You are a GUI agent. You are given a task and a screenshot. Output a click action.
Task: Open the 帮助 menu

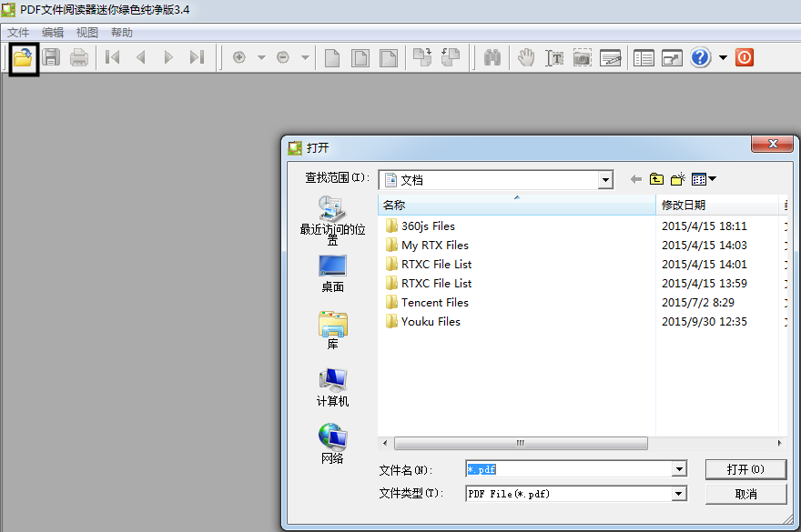tap(122, 33)
